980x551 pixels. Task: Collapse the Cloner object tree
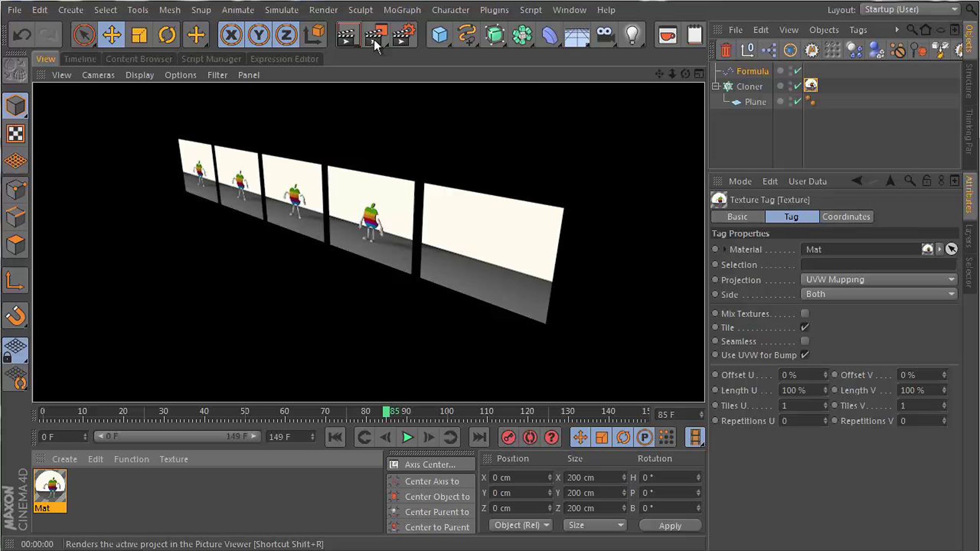(x=715, y=87)
